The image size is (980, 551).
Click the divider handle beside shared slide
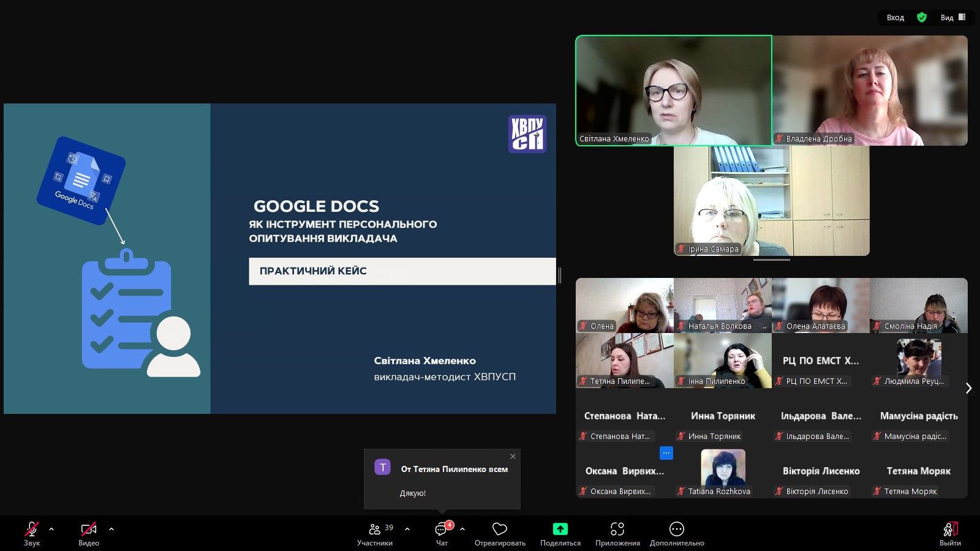(560, 275)
